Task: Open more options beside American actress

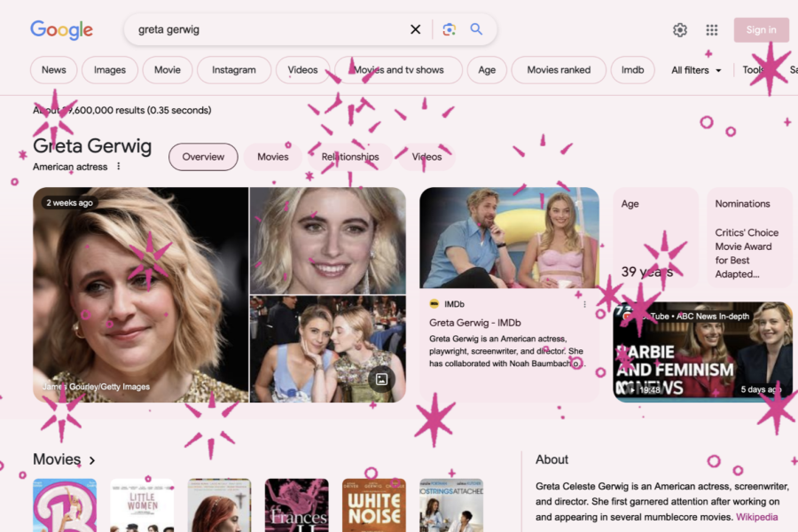Action: (x=119, y=167)
